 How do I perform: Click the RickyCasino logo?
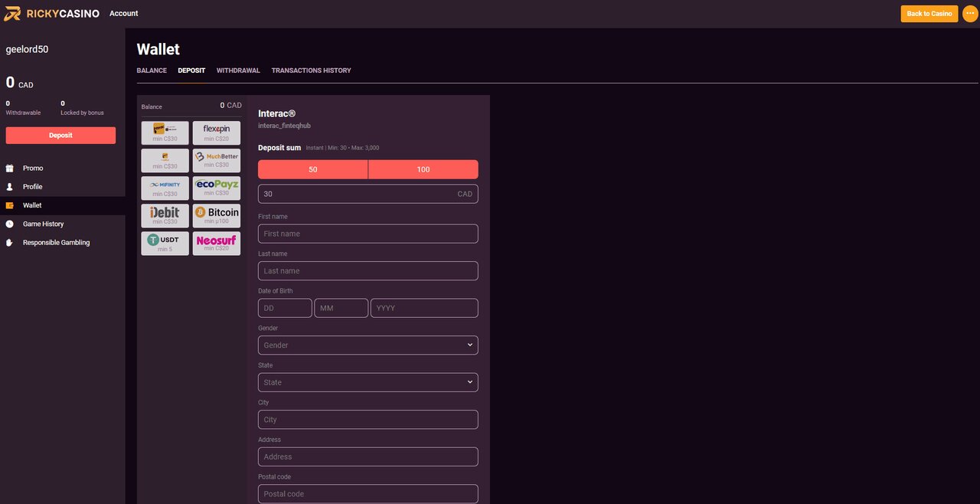[x=52, y=13]
